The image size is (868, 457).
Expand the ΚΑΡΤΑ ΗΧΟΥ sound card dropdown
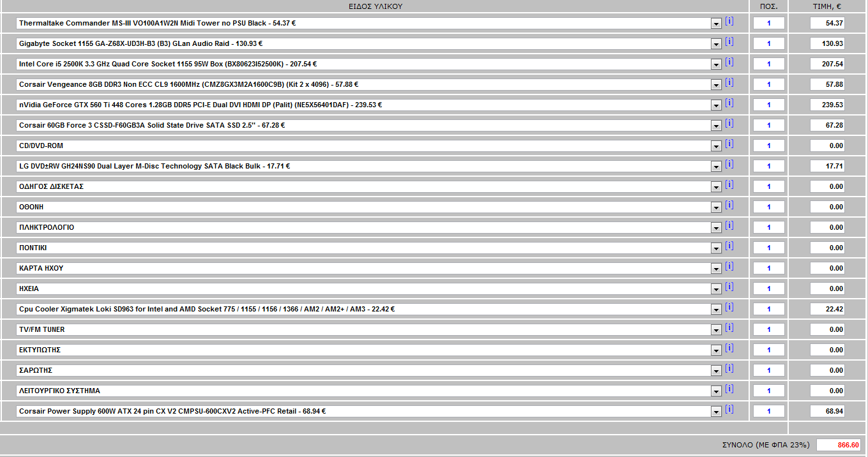(715, 269)
